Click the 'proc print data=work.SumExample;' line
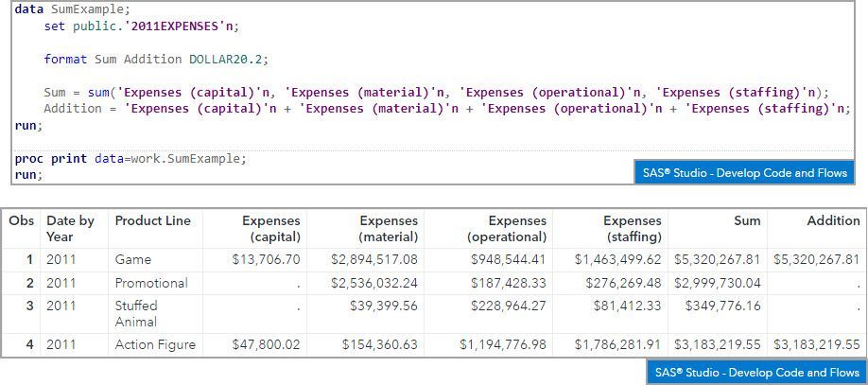This screenshot has height=385, width=868. pyautogui.click(x=130, y=158)
